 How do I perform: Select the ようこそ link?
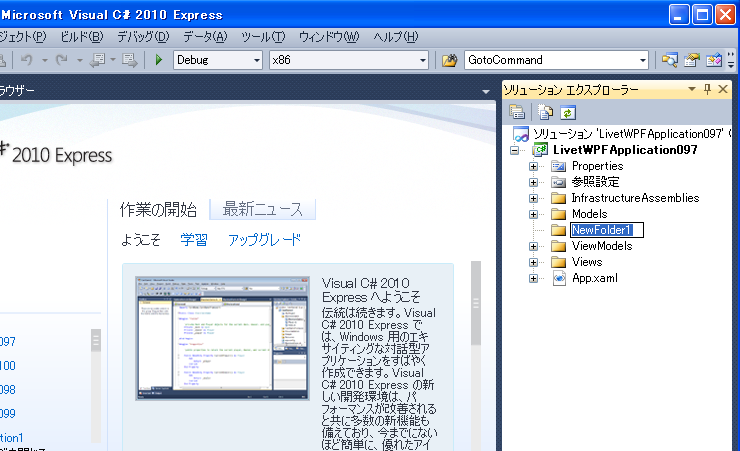pyautogui.click(x=141, y=240)
